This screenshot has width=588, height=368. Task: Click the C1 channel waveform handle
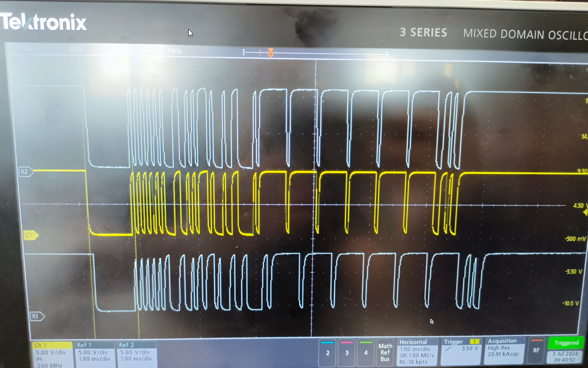point(30,235)
